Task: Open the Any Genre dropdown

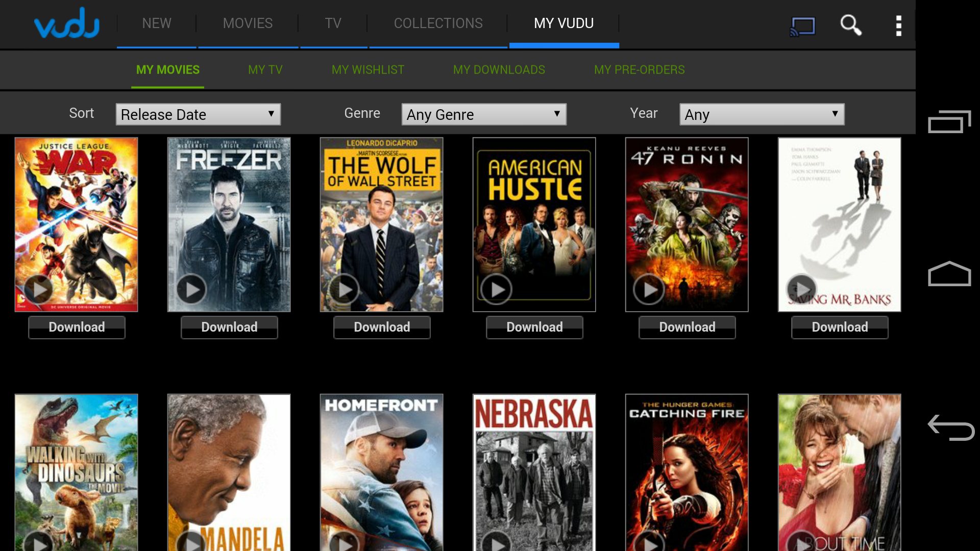Action: tap(483, 114)
